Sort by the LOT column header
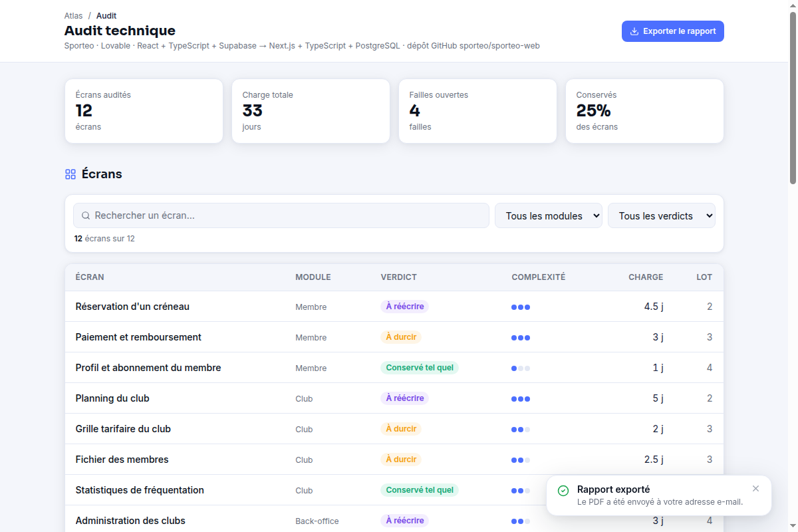This screenshot has width=798, height=532. pyautogui.click(x=704, y=277)
